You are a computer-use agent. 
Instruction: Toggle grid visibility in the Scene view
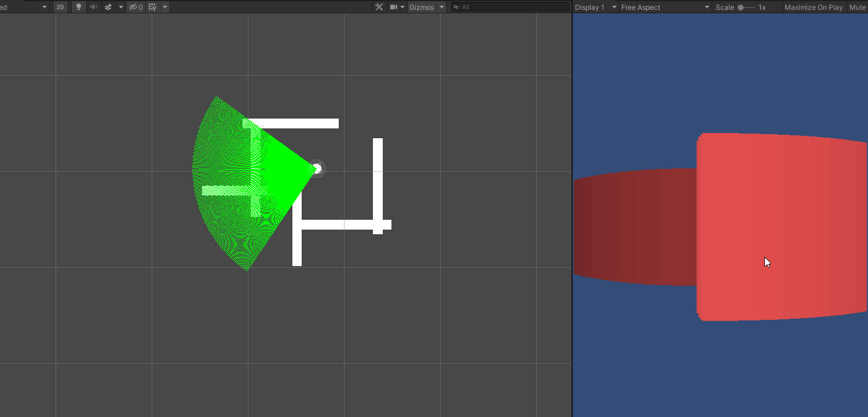tap(151, 7)
